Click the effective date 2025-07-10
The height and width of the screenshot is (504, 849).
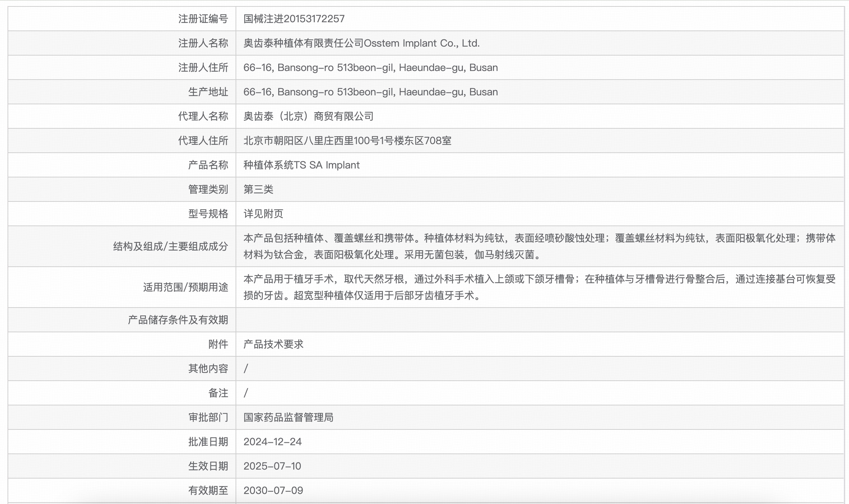[x=272, y=466]
